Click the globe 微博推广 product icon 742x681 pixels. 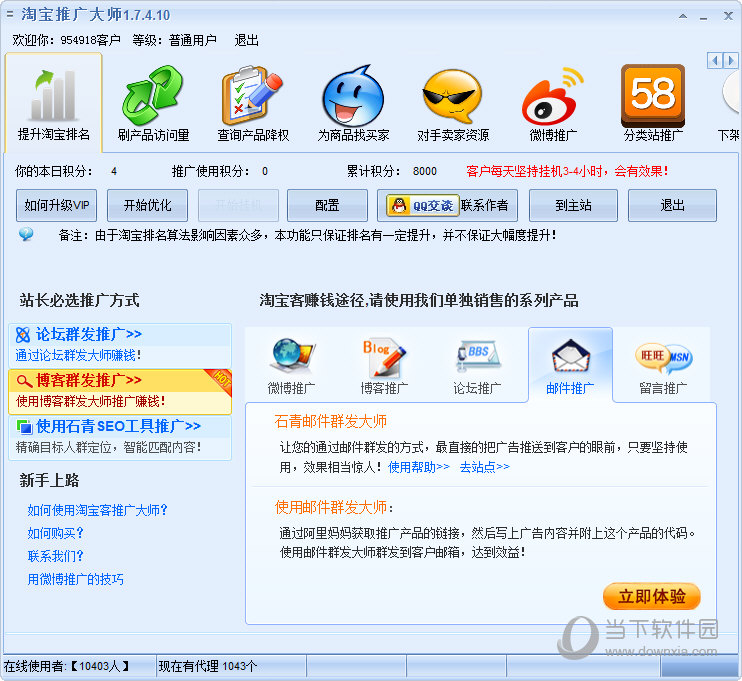[292, 355]
